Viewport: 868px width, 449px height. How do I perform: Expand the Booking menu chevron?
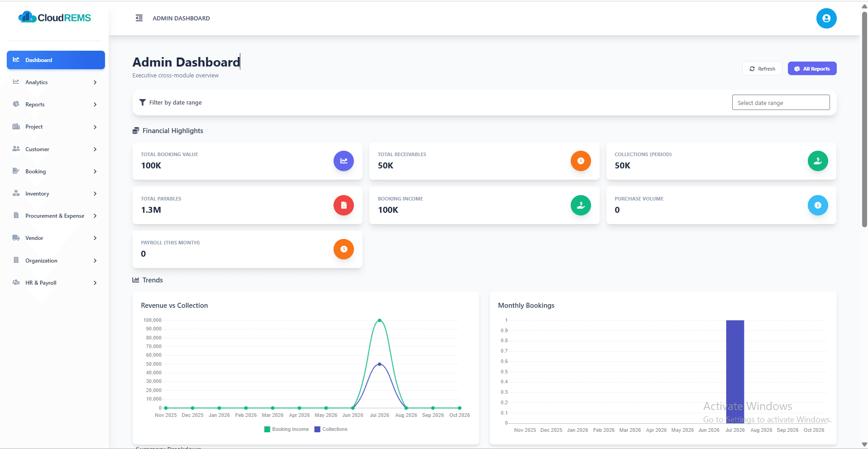click(x=95, y=172)
